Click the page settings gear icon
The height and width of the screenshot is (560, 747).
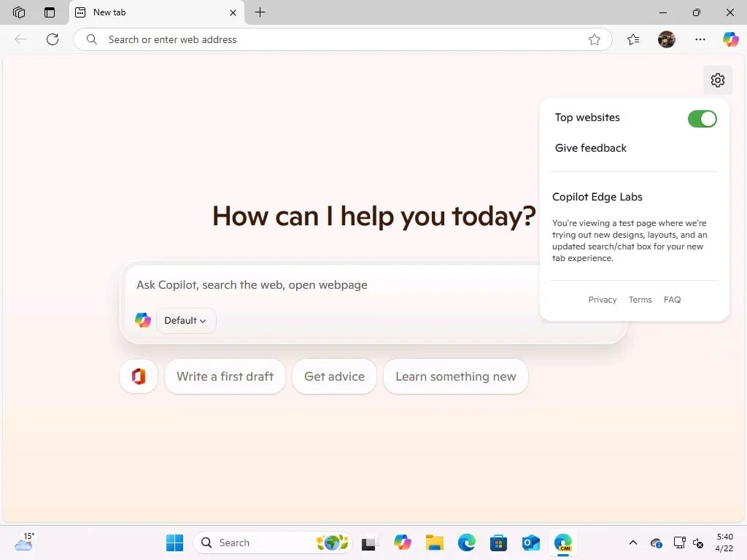click(x=718, y=80)
